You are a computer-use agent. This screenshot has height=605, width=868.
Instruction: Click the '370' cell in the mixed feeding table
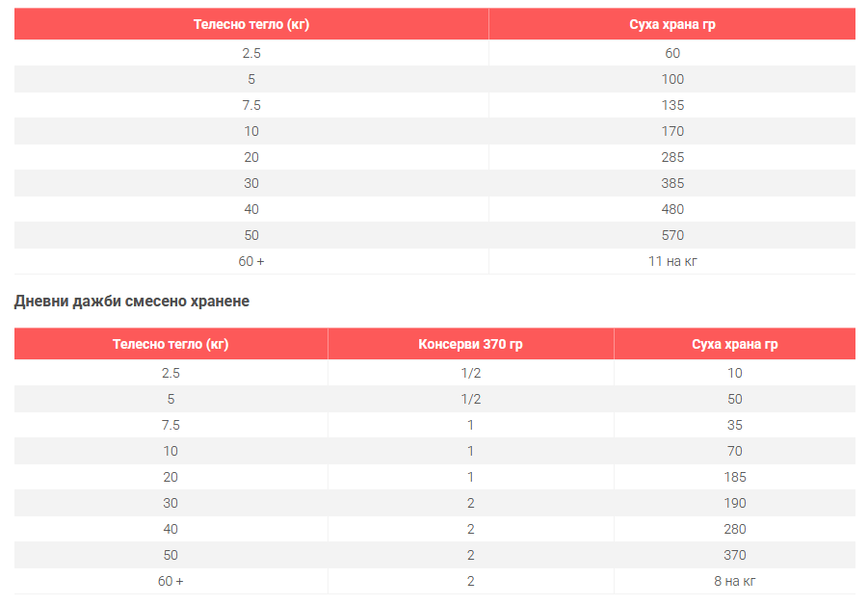click(734, 555)
